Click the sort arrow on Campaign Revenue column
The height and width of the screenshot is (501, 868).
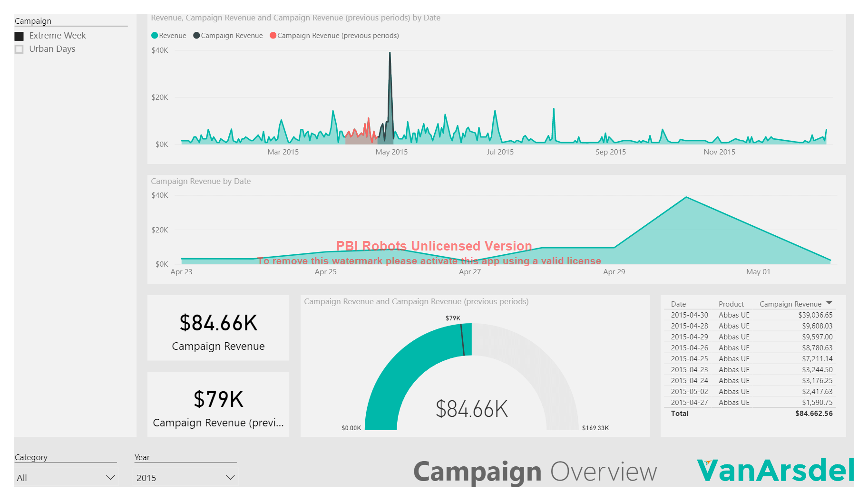point(829,302)
